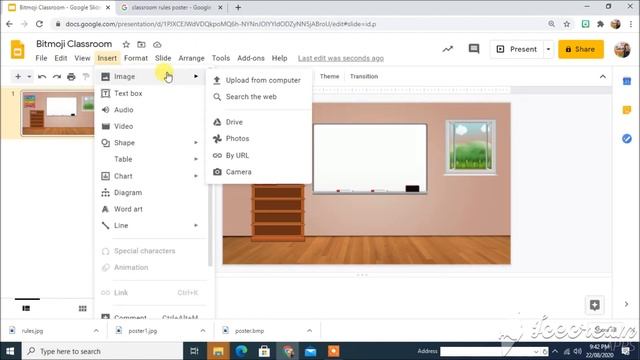
Task: Open options for poster.bmp download
Action: click(309, 331)
